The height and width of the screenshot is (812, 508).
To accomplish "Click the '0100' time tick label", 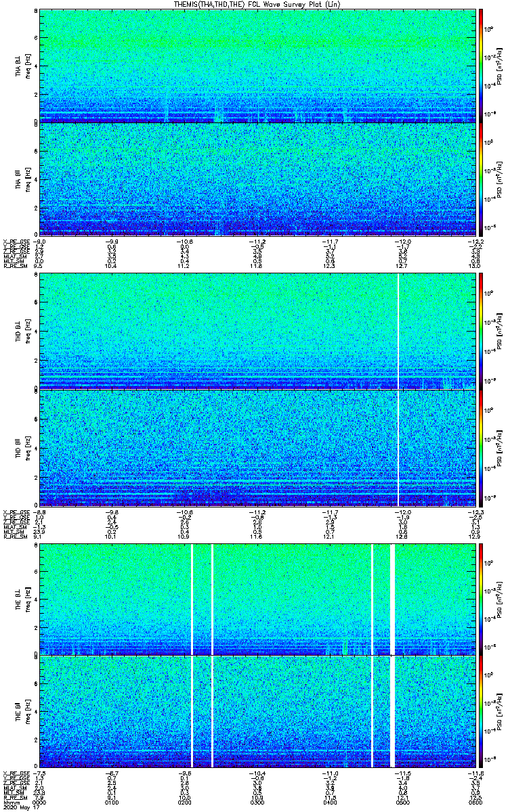I will click(111, 801).
